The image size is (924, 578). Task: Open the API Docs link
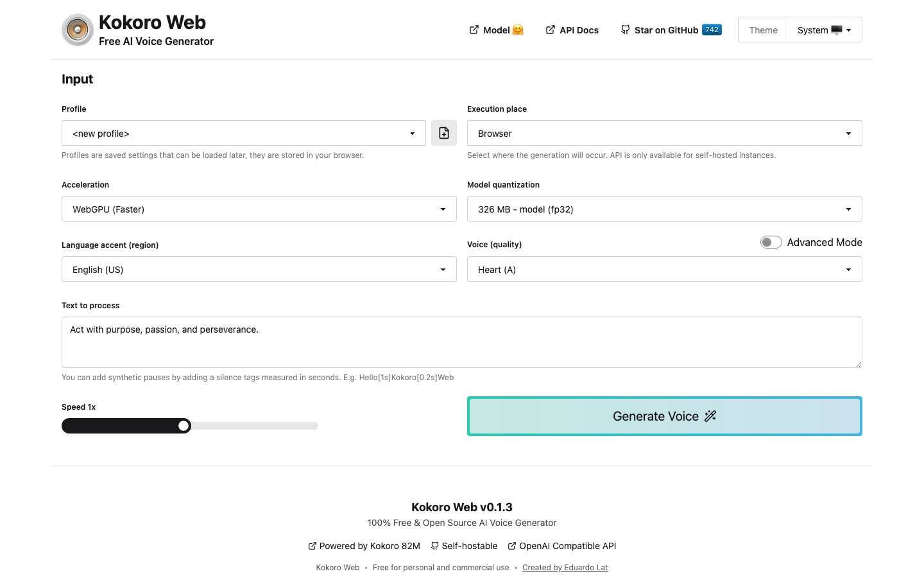click(572, 30)
